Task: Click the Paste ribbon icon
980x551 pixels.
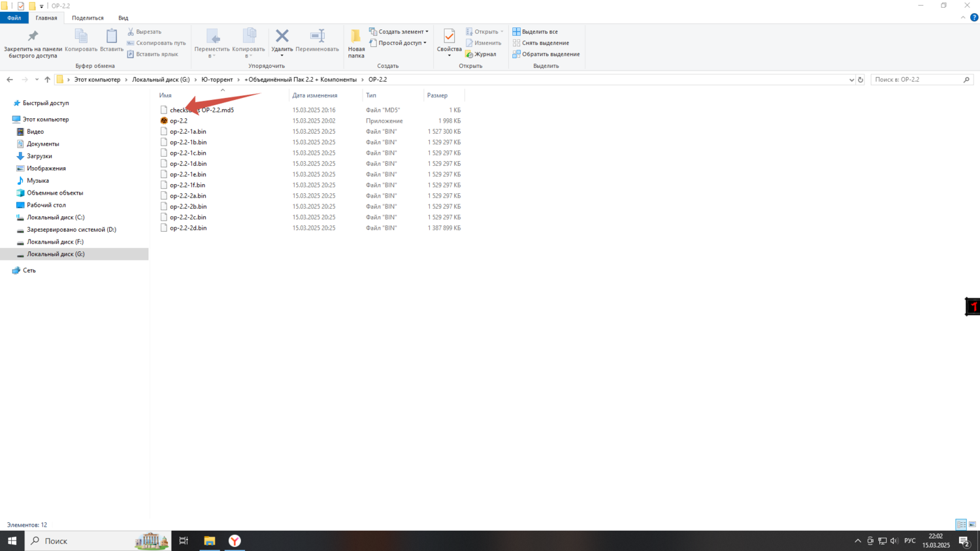Action: point(112,40)
